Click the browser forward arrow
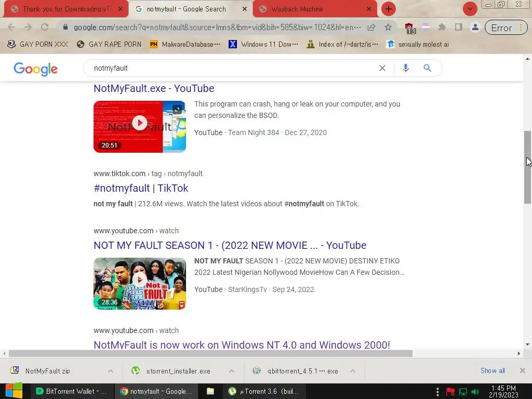 [28, 27]
